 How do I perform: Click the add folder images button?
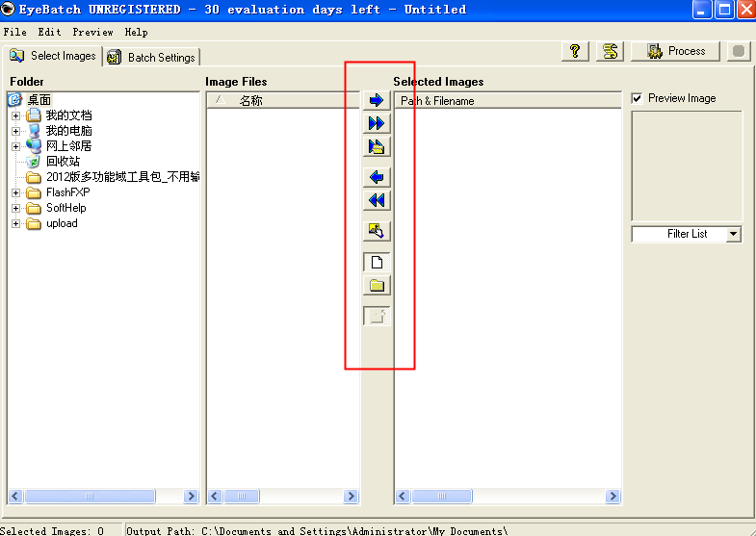(377, 146)
